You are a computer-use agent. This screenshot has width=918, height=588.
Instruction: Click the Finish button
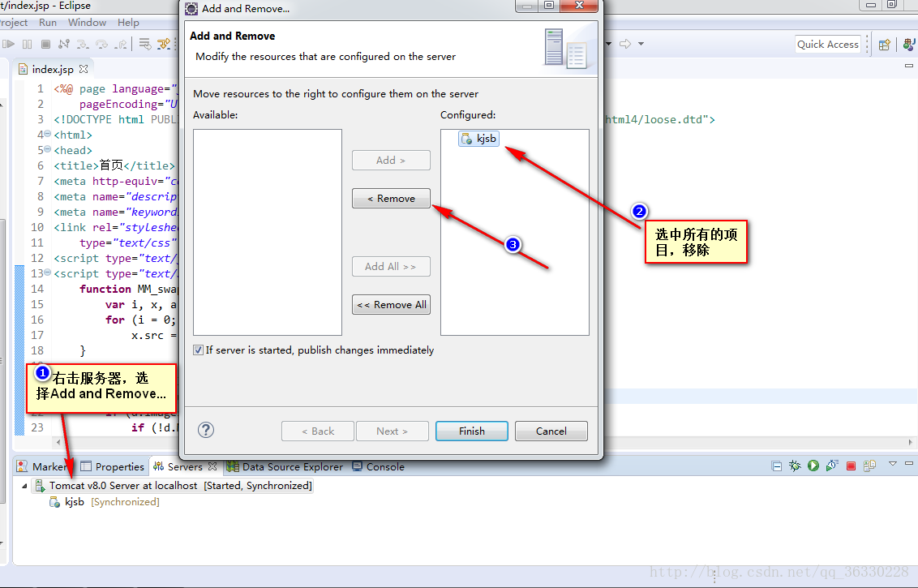(x=472, y=431)
